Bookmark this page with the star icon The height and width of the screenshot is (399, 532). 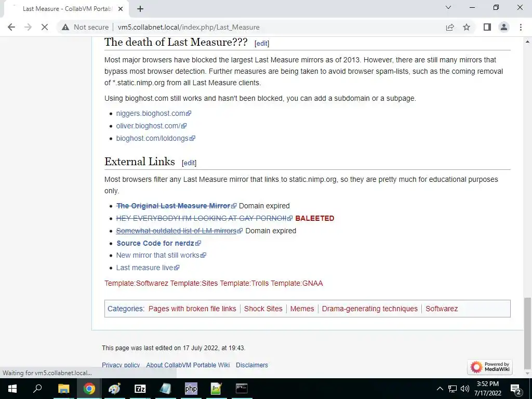[467, 27]
